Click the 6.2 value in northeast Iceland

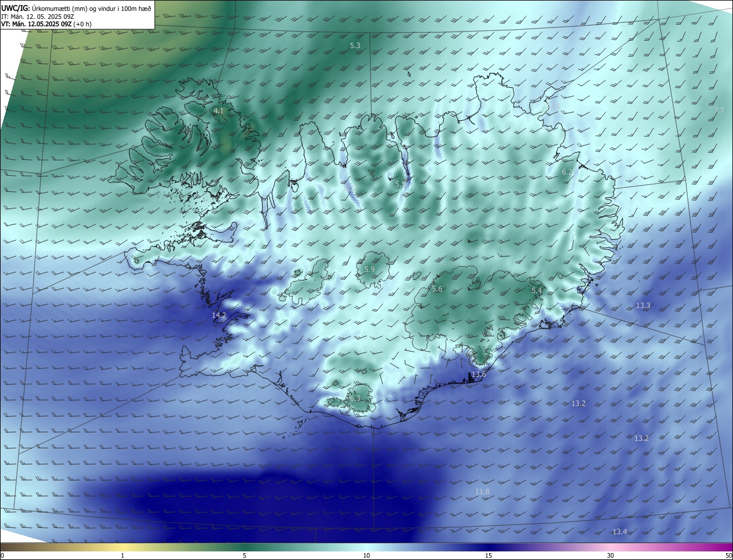click(567, 172)
